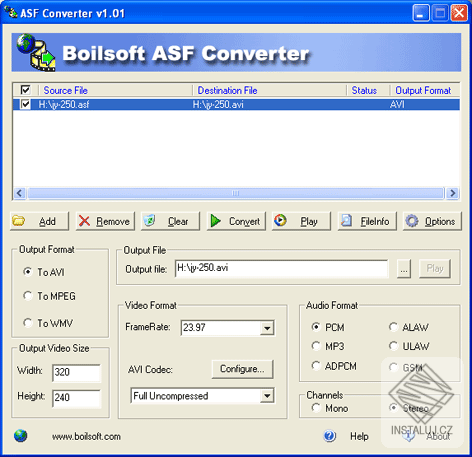Open FileInfo for the selected file
Image resolution: width=472 pixels, height=457 pixels.
[x=367, y=221]
